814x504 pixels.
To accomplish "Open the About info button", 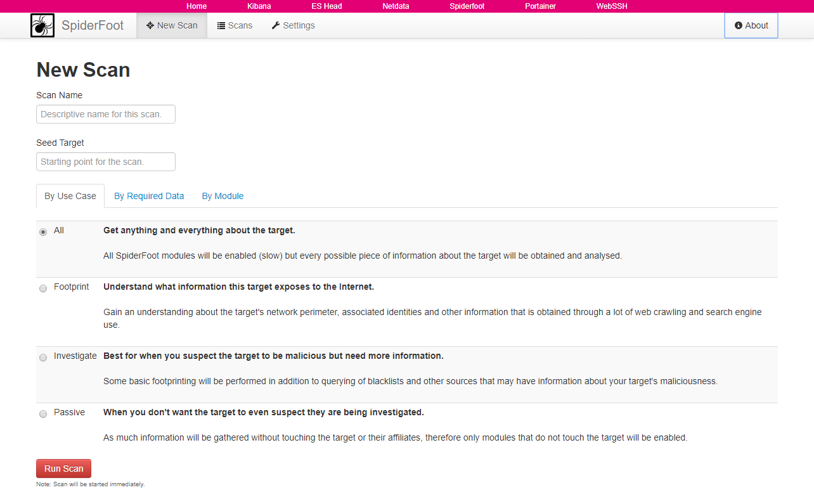I will click(x=751, y=25).
